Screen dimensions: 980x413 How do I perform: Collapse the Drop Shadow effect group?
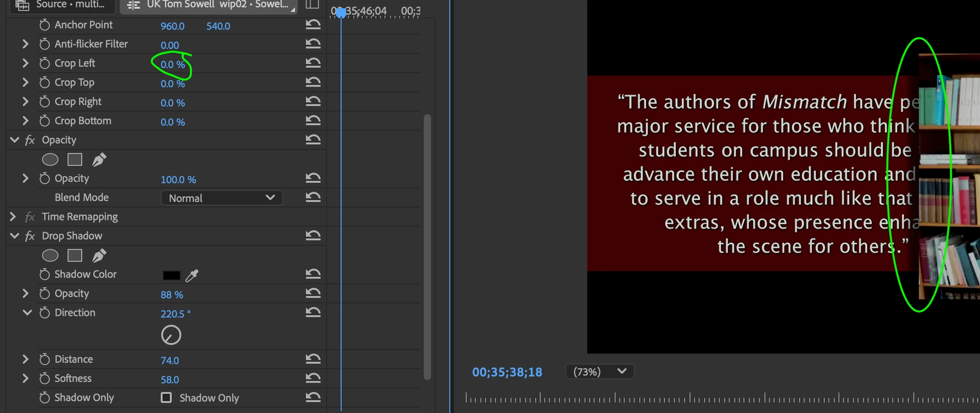[x=15, y=236]
